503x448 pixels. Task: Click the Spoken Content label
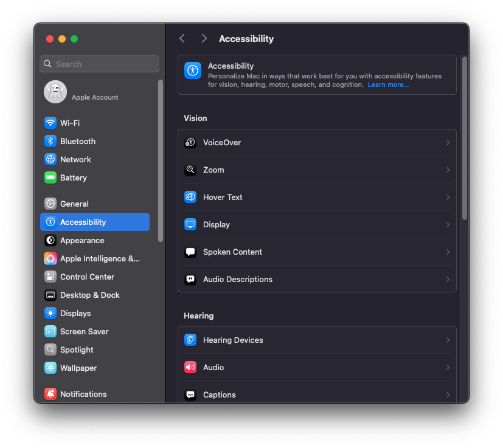coord(232,252)
